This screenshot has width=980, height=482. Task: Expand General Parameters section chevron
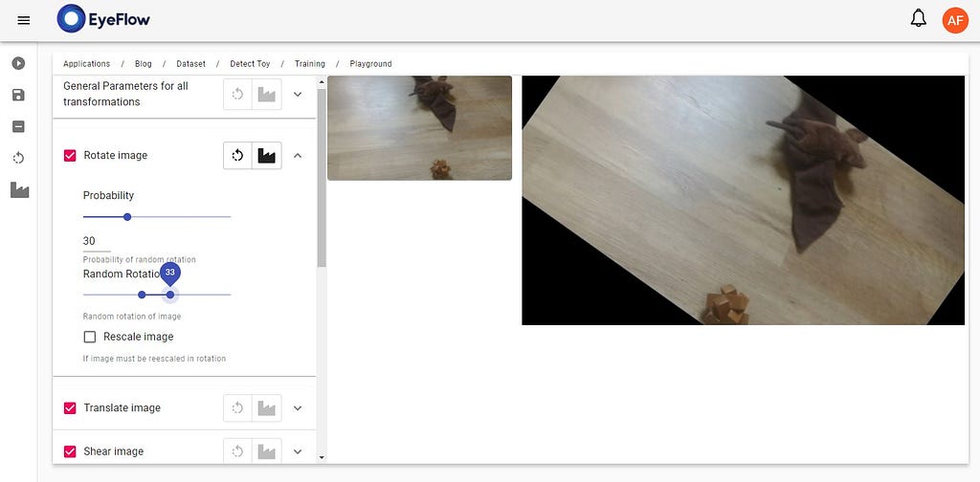point(299,95)
